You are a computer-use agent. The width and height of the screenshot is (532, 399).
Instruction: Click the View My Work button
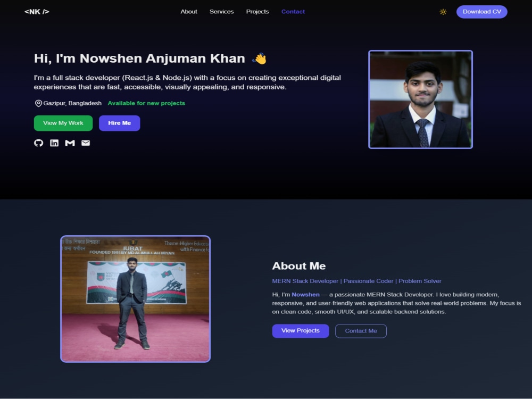click(x=63, y=123)
